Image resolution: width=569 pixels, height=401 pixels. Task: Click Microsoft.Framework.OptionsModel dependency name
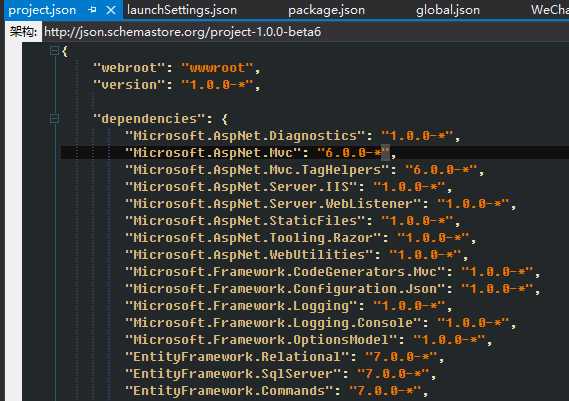click(x=261, y=340)
